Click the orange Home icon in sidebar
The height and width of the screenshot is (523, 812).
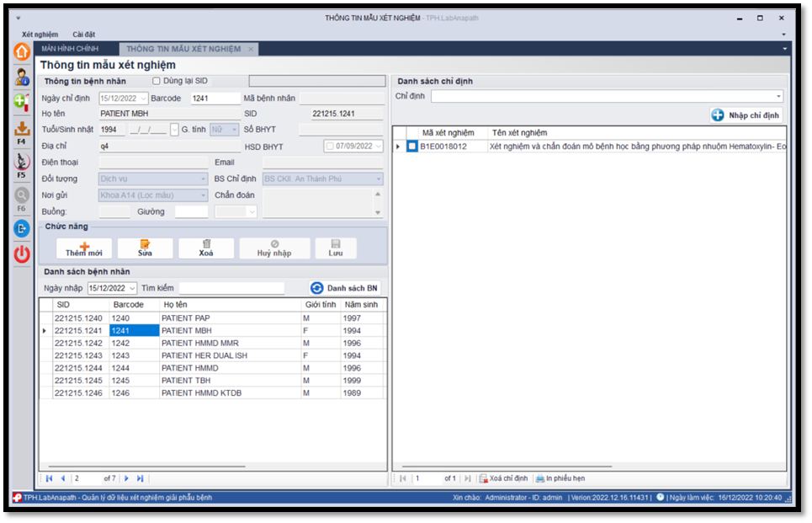[22, 52]
